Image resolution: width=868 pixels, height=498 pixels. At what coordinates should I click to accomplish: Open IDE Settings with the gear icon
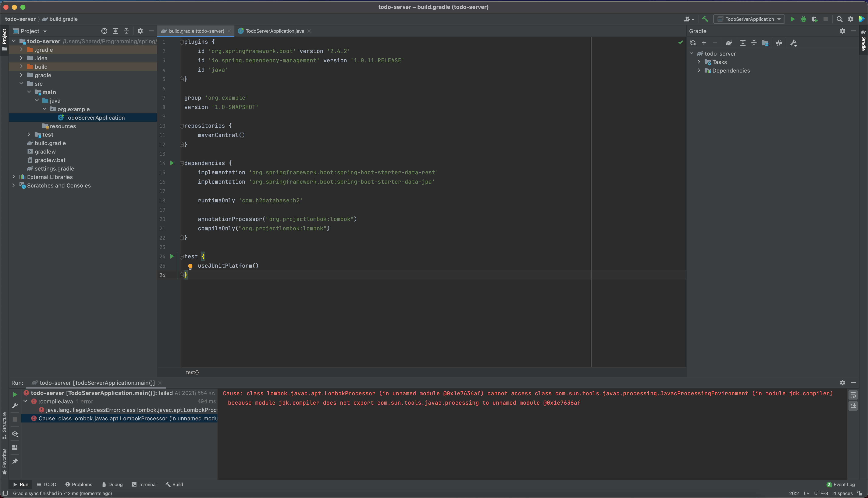point(851,19)
